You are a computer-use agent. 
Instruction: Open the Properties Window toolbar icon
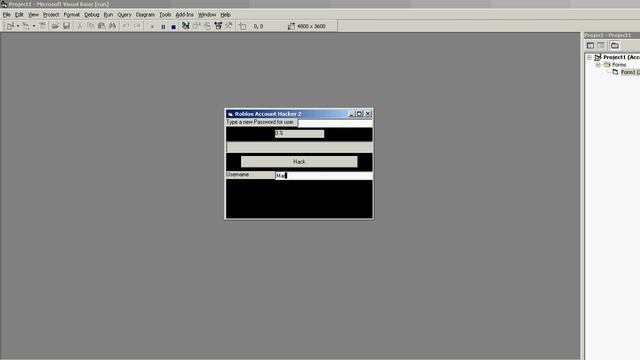pos(196,26)
